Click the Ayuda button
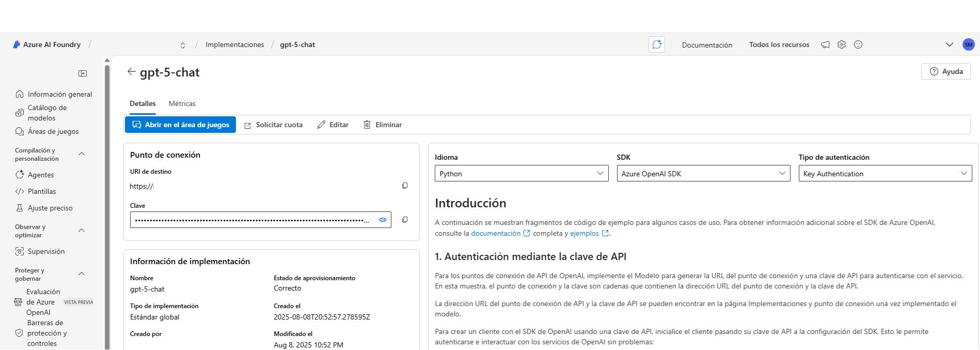 click(x=945, y=71)
